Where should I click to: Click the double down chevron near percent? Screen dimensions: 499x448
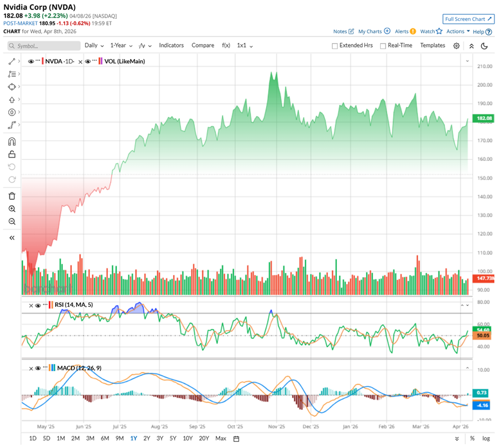click(456, 439)
